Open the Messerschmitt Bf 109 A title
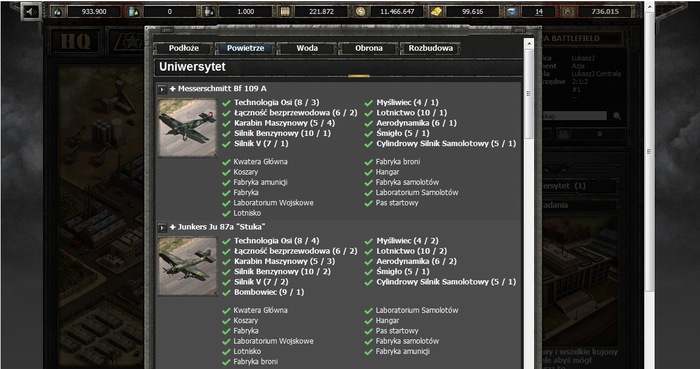This screenshot has width=700, height=369. coord(222,89)
